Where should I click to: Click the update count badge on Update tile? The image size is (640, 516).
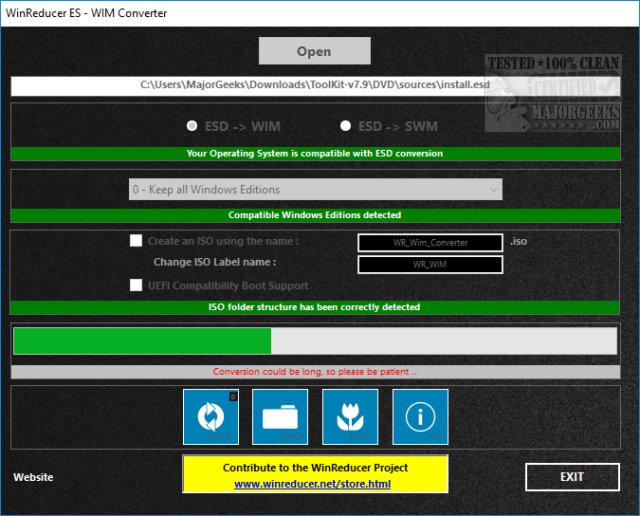click(232, 397)
